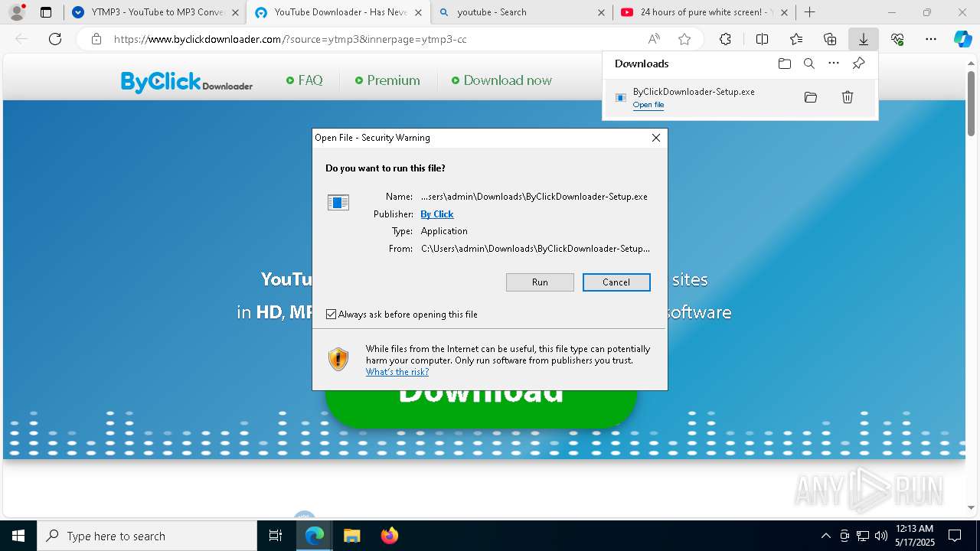
Task: Close the 24 hours white screen tab
Action: pos(784,12)
